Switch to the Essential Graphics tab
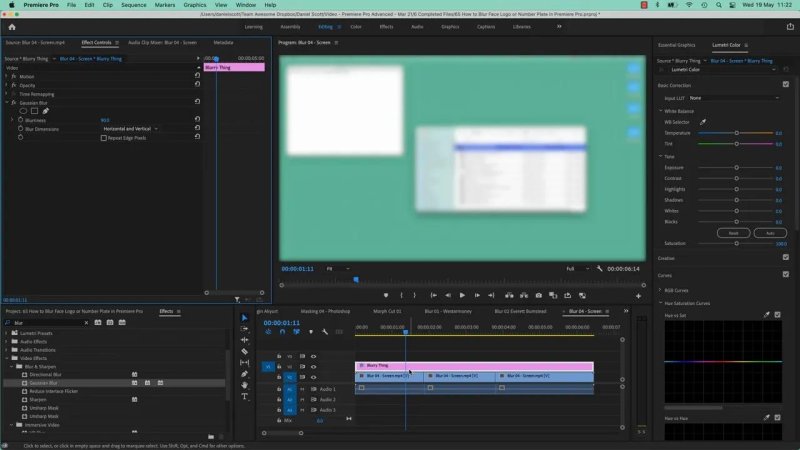This screenshot has width=800, height=450. [677, 45]
